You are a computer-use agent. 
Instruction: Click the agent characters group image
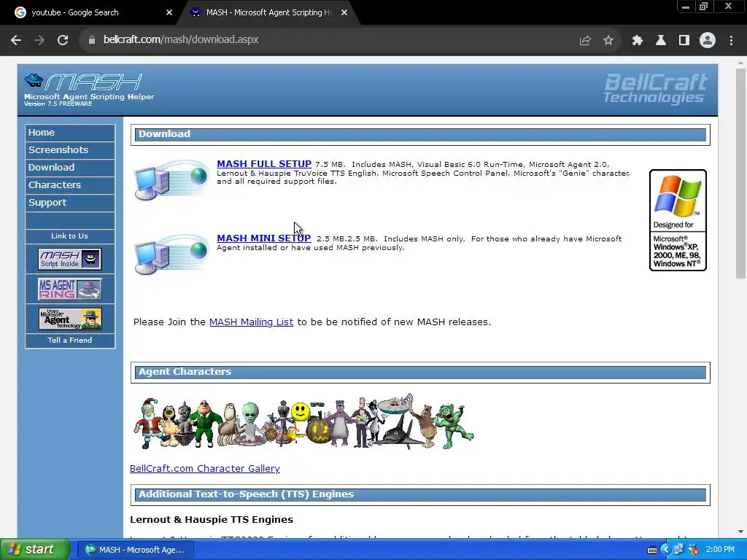pyautogui.click(x=303, y=422)
